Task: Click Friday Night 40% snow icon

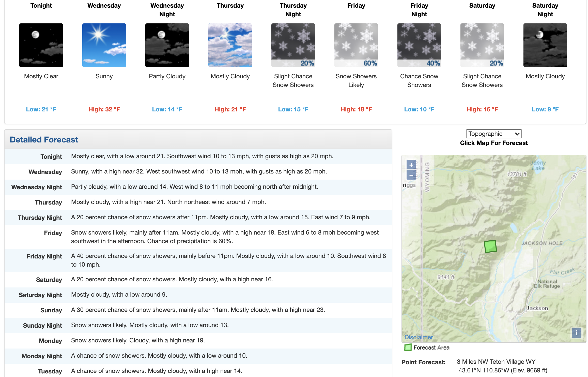Action: coord(419,45)
